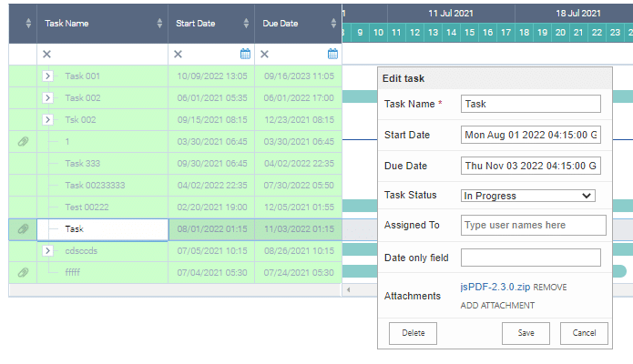
Task: Click the Start Date field in Edit task
Action: tap(531, 135)
